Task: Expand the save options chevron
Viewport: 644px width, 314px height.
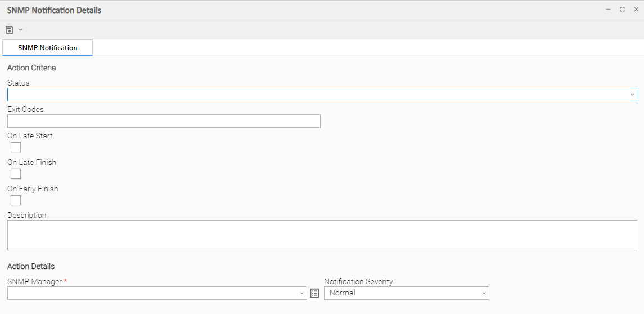Action: tap(21, 29)
